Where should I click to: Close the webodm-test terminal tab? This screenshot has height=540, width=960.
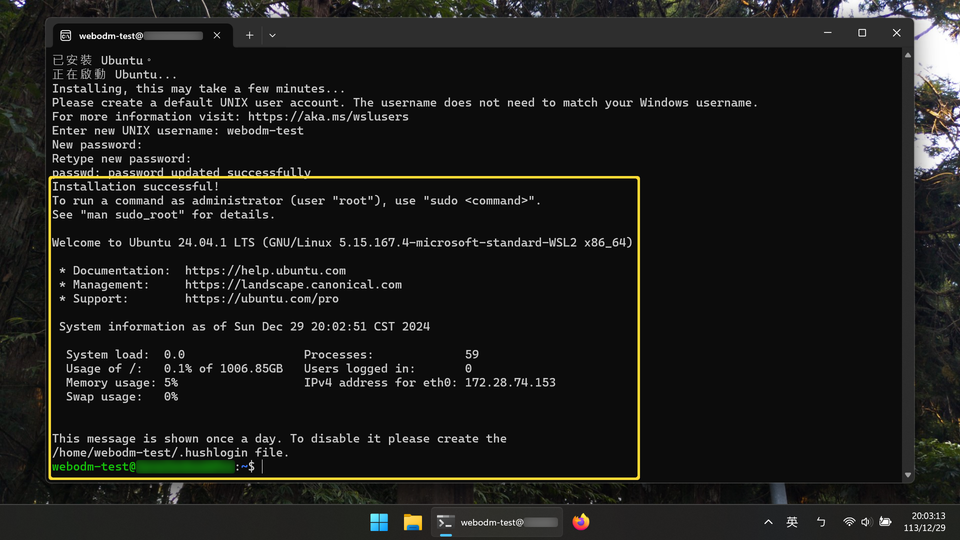[x=217, y=35]
